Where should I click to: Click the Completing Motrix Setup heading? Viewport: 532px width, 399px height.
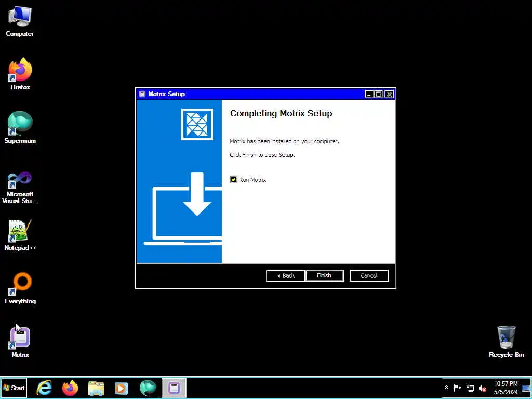tap(281, 113)
